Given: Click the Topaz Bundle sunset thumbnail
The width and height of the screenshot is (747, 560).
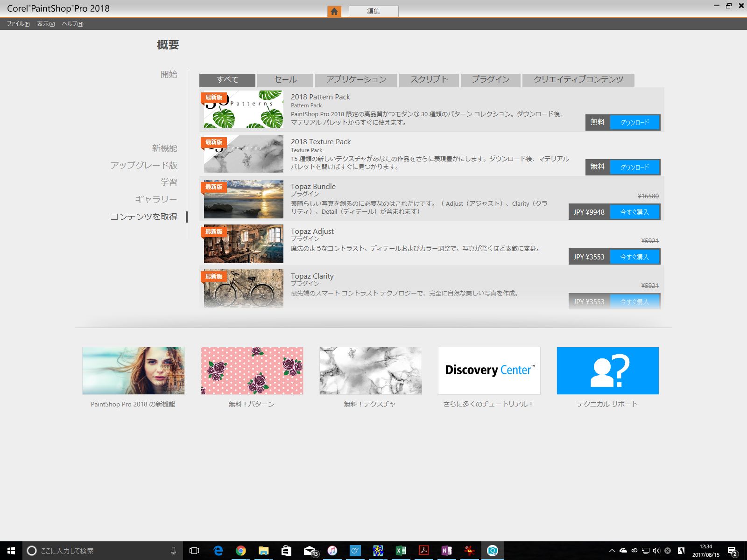Looking at the screenshot, I should (244, 199).
